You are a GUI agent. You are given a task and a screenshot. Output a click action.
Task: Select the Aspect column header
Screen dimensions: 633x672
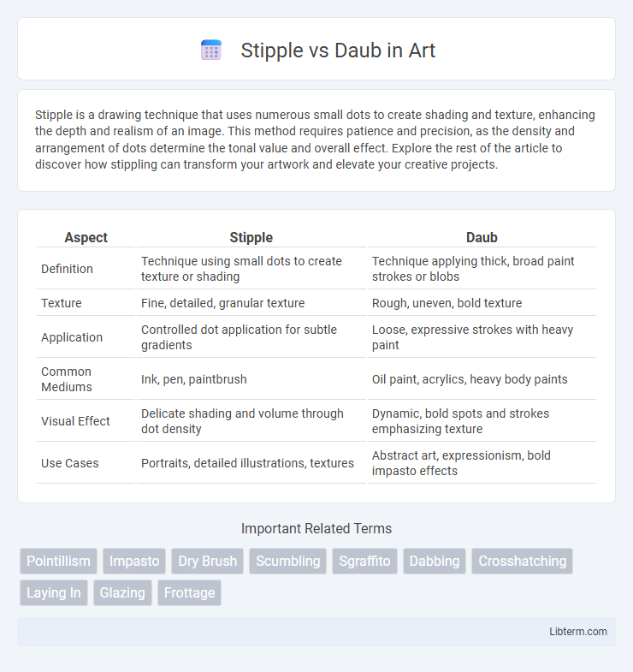[86, 237]
